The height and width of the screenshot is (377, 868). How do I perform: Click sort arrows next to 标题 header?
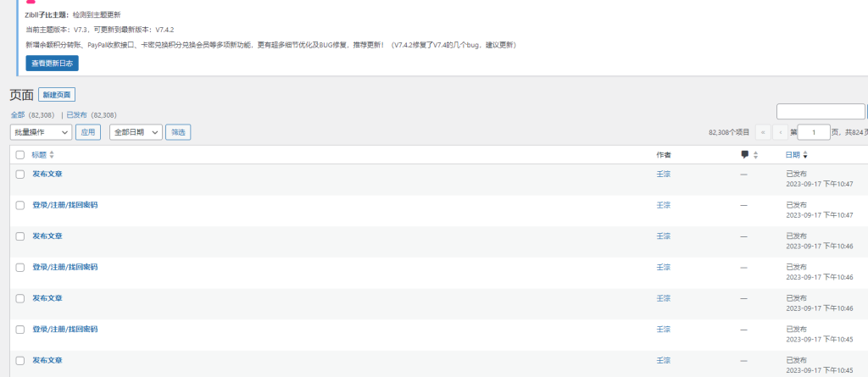tap(52, 155)
